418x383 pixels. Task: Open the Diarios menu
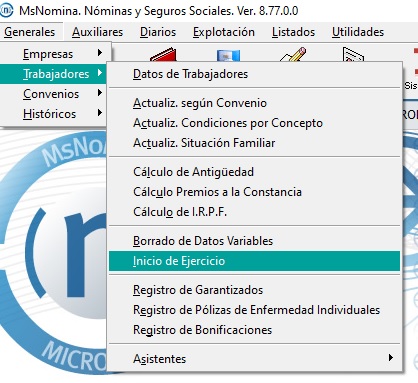click(x=158, y=32)
